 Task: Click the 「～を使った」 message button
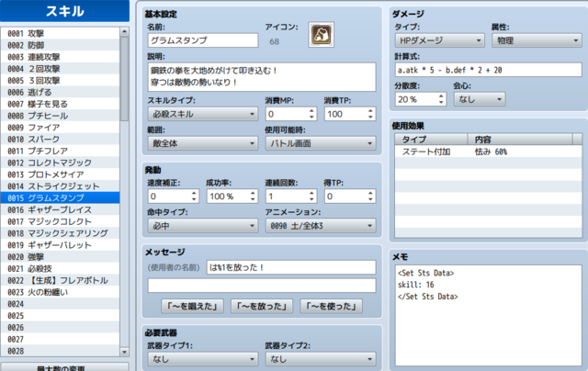[x=331, y=306]
